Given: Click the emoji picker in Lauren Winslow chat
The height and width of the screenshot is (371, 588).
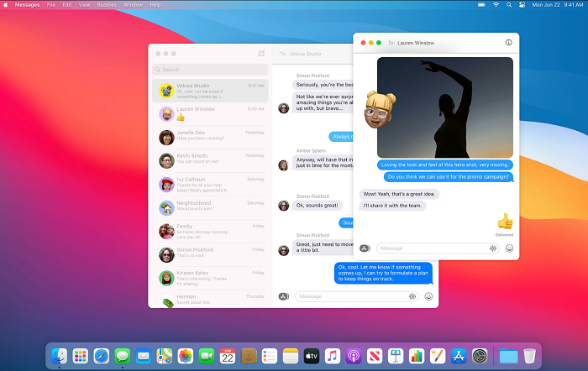Looking at the screenshot, I should [x=509, y=248].
